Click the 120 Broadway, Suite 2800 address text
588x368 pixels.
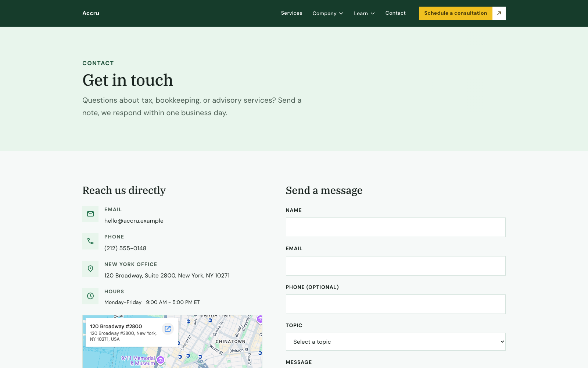(167, 276)
